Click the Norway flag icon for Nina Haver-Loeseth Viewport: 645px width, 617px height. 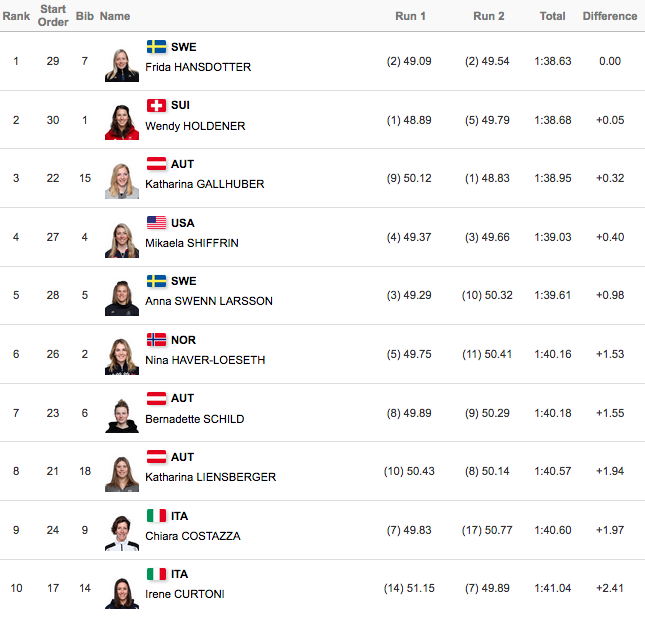156,340
